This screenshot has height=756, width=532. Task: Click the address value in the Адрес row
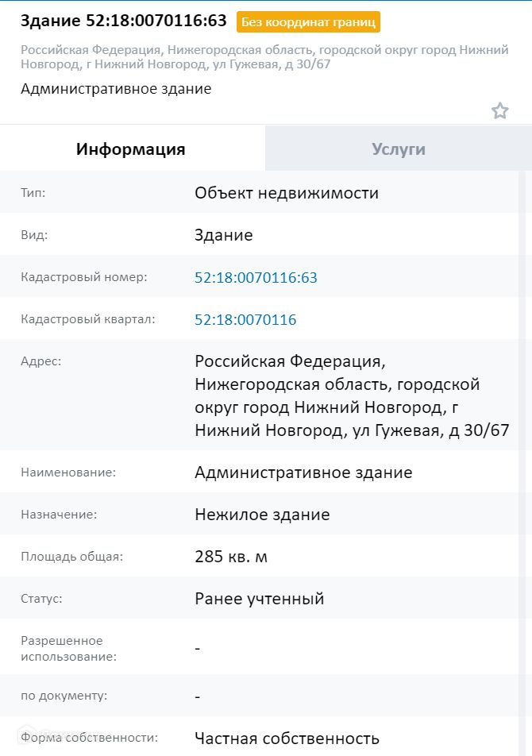(352, 395)
